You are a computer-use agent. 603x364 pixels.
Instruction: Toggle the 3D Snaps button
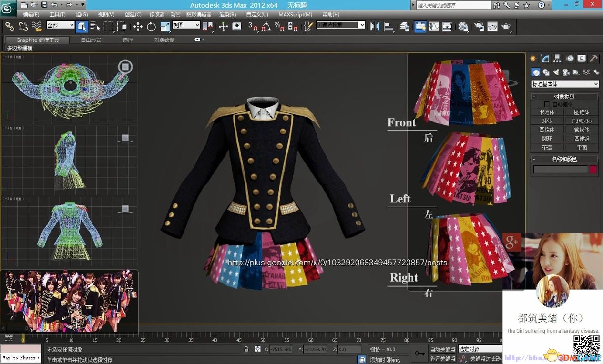[253, 26]
